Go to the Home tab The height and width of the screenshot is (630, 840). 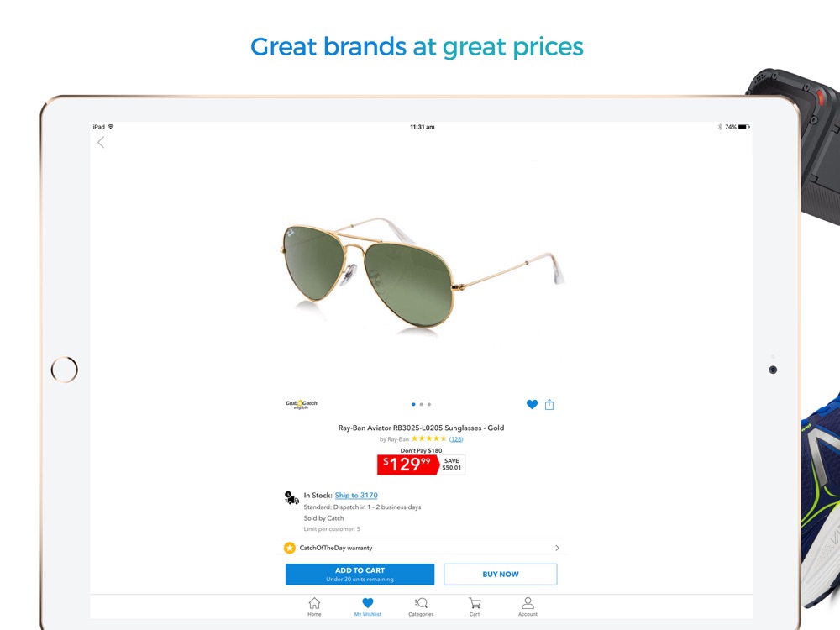(314, 606)
